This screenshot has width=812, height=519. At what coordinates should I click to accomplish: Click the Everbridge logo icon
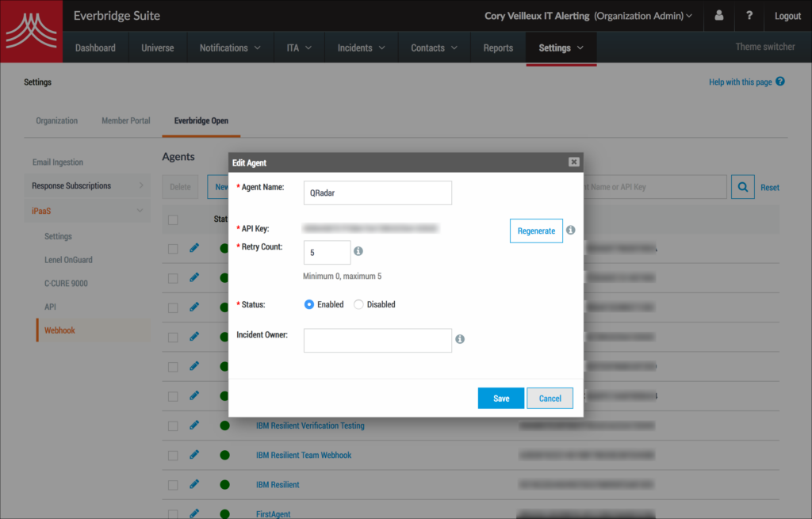pos(31,31)
